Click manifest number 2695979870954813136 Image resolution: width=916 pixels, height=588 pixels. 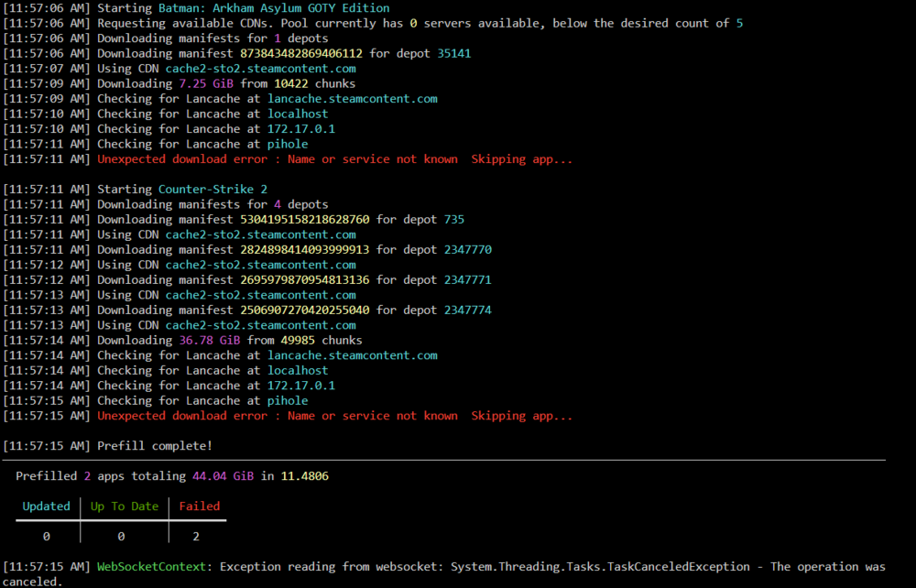click(305, 279)
